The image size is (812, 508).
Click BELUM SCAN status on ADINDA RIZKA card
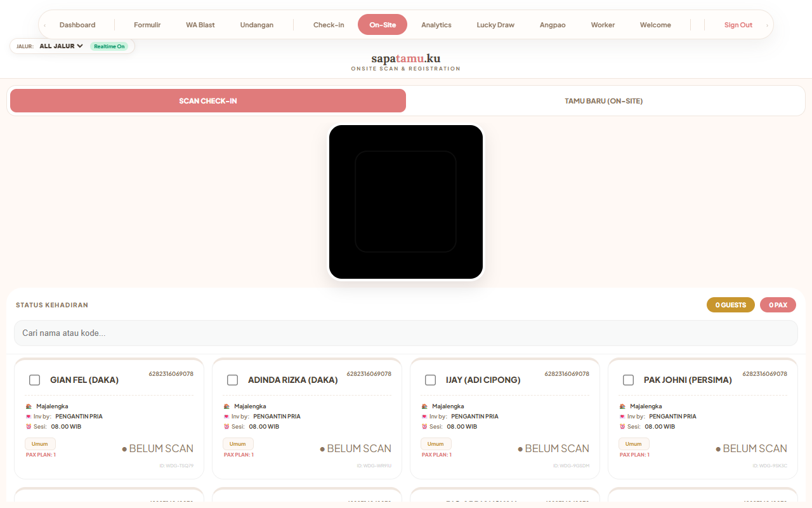pos(355,448)
